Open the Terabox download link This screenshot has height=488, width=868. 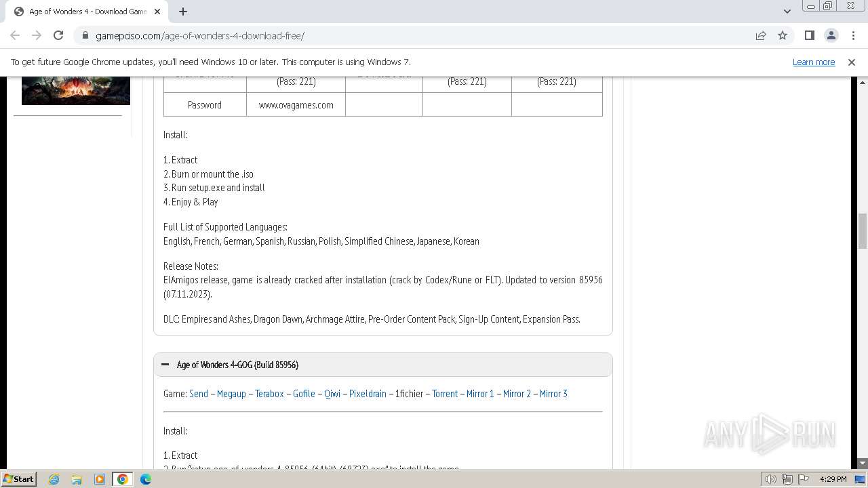[x=269, y=394]
